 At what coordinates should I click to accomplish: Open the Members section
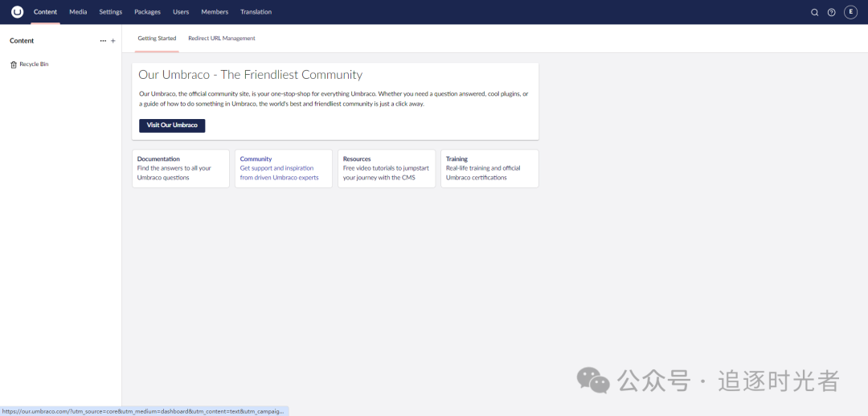[x=215, y=12]
